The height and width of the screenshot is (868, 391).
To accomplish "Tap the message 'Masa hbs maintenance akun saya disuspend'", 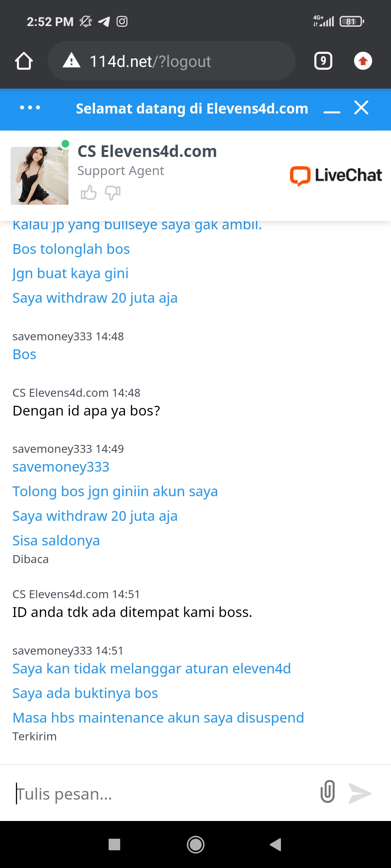I will point(158,718).
